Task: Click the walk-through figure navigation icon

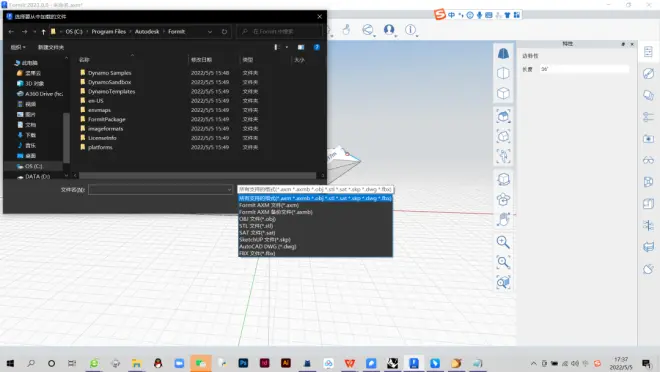Action: [503, 156]
